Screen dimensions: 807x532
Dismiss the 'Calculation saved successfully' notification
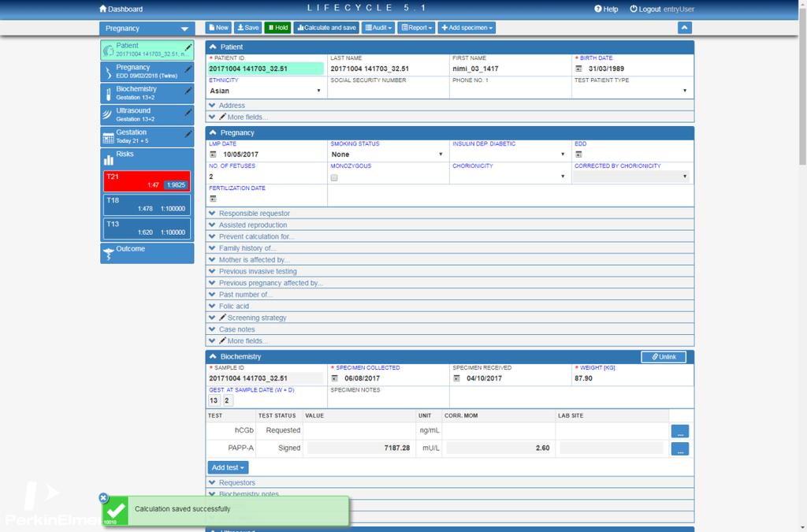(103, 497)
